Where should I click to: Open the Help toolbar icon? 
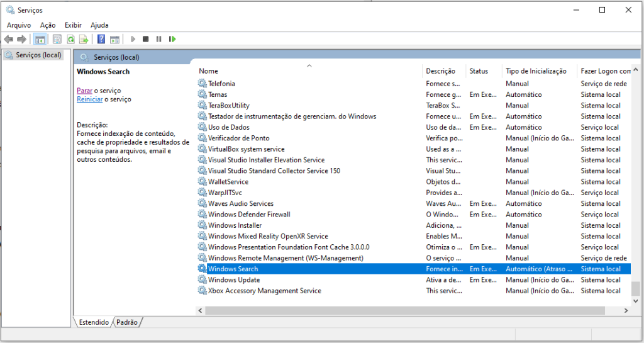coord(101,39)
